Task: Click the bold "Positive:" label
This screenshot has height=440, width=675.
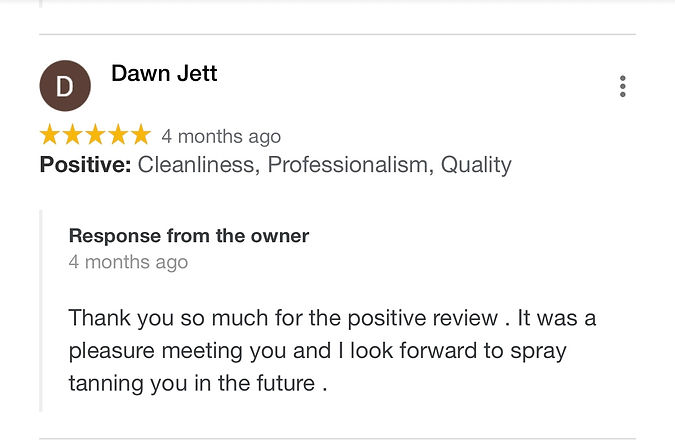Action: click(x=85, y=164)
